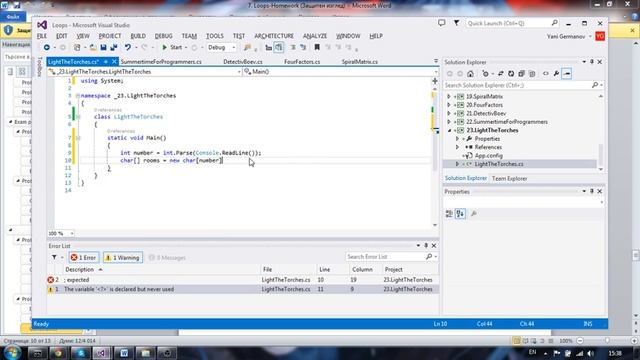The height and width of the screenshot is (360, 640).
Task: Switch to Team Explorer tab
Action: click(x=509, y=178)
